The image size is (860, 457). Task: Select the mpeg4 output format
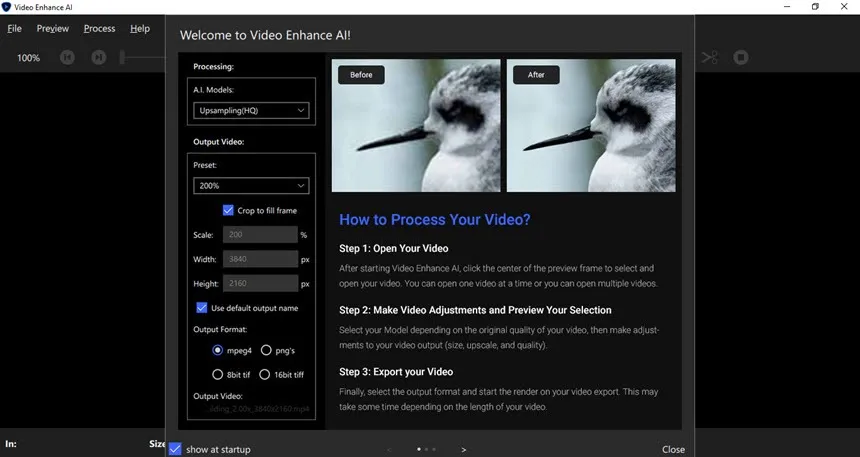tap(218, 350)
